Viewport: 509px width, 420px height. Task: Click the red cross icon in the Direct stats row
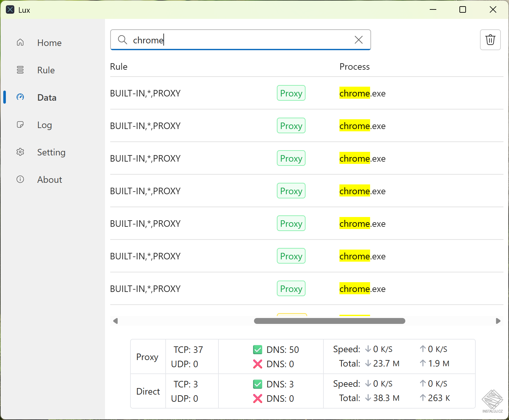pyautogui.click(x=258, y=398)
